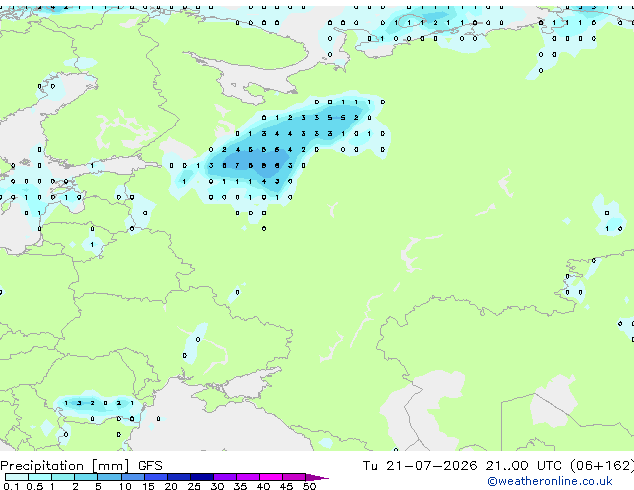Click the legend tick label "15"
This screenshot has width=634, height=490.
(x=148, y=486)
